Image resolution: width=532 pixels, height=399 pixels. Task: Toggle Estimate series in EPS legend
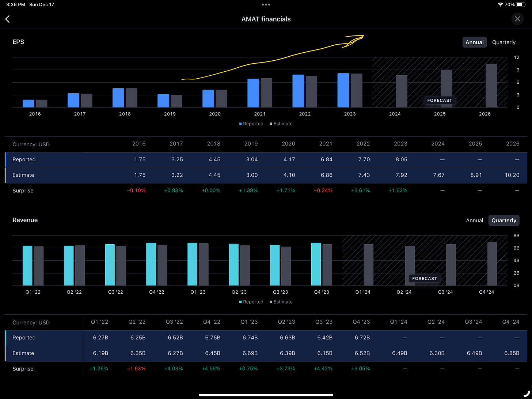[x=281, y=124]
